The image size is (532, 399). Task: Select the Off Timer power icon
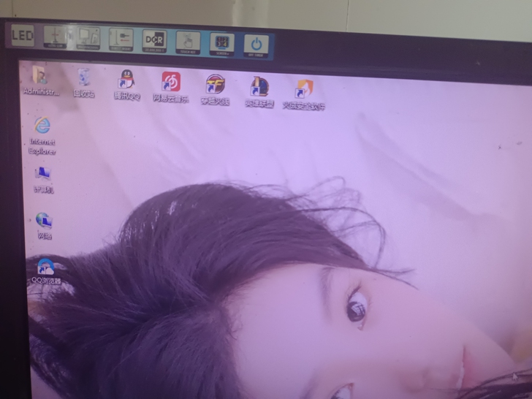coord(256,44)
